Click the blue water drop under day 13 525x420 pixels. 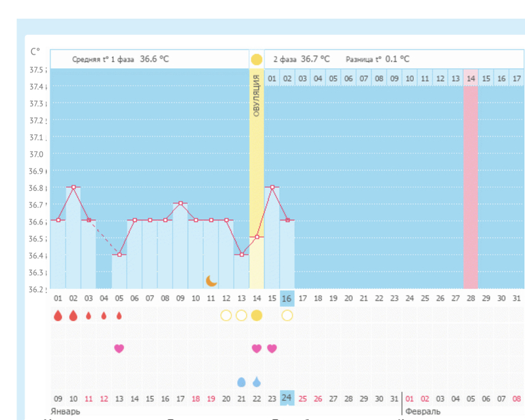pyautogui.click(x=241, y=382)
